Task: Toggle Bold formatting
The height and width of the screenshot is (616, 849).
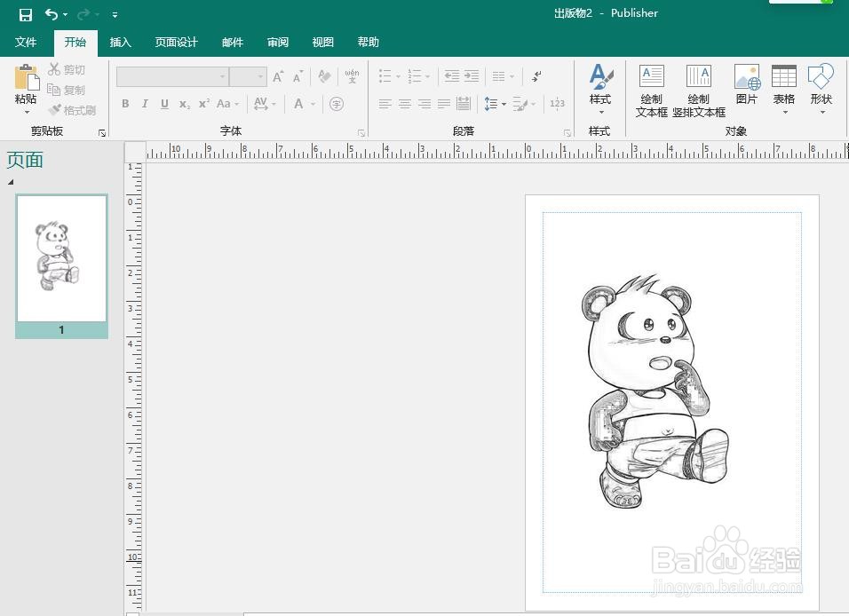Action: pos(125,103)
